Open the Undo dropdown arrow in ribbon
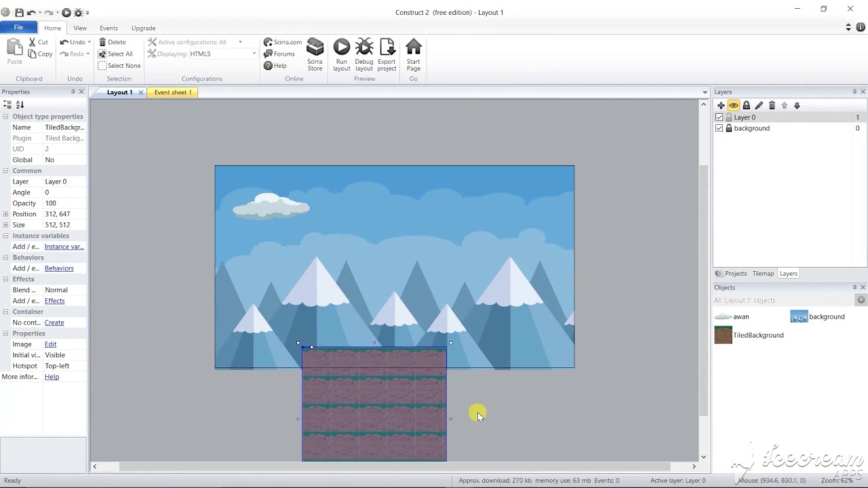 coord(89,42)
